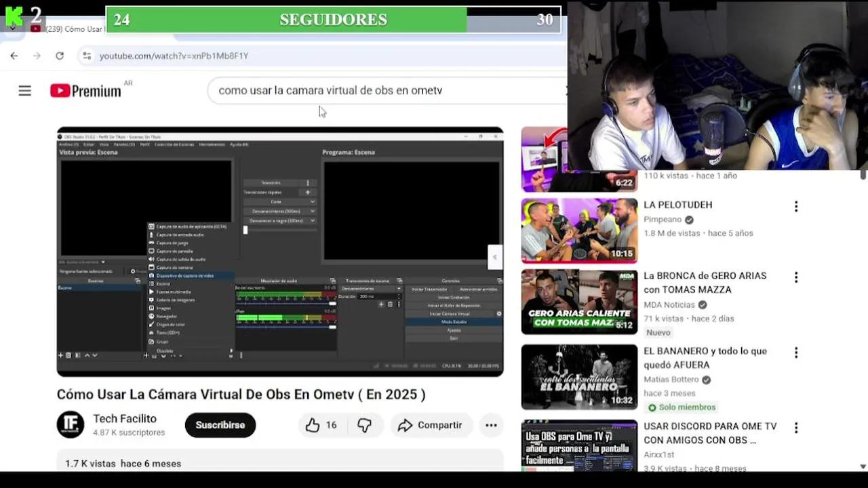Open the 10:32 El Bananero thumbnail
868x488 pixels.
click(x=579, y=377)
